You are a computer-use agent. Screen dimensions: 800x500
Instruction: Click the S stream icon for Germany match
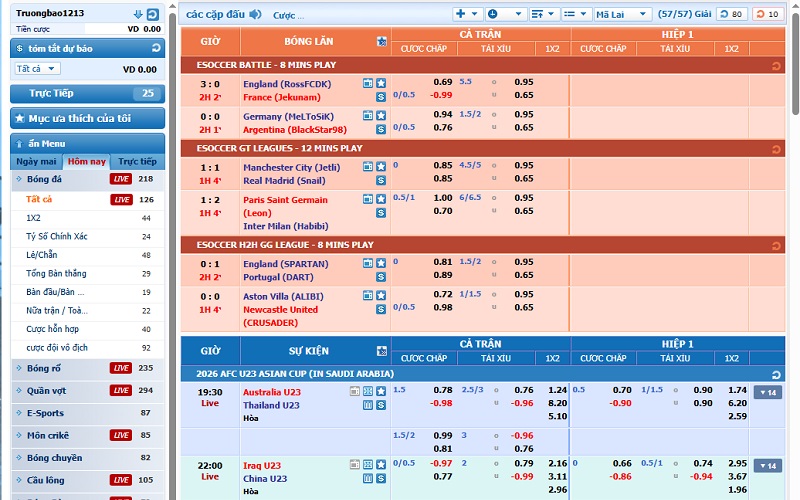point(381,129)
